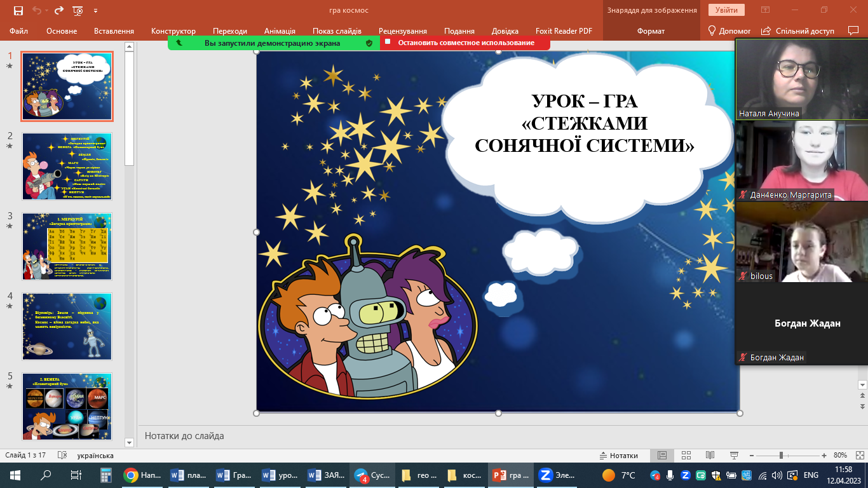Viewport: 868px width, 488px height.
Task: Switch to the Показ слайдів tab
Action: [337, 30]
